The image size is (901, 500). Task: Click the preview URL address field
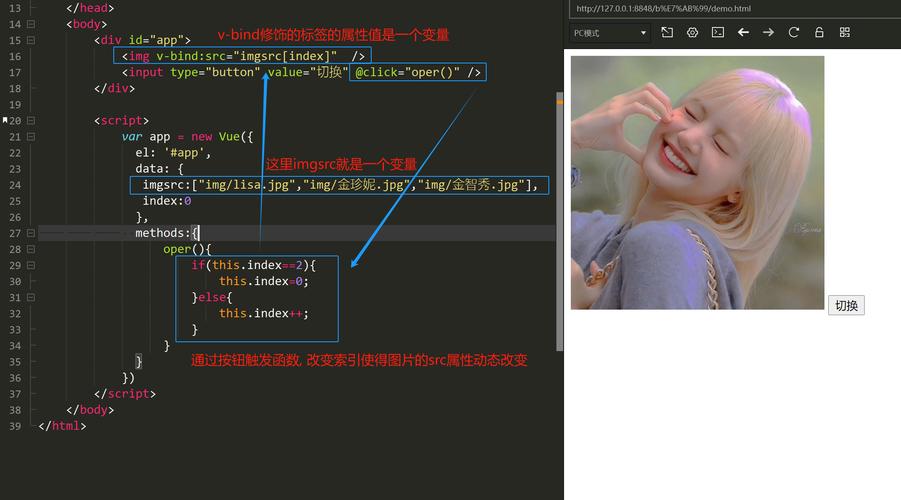(x=734, y=9)
